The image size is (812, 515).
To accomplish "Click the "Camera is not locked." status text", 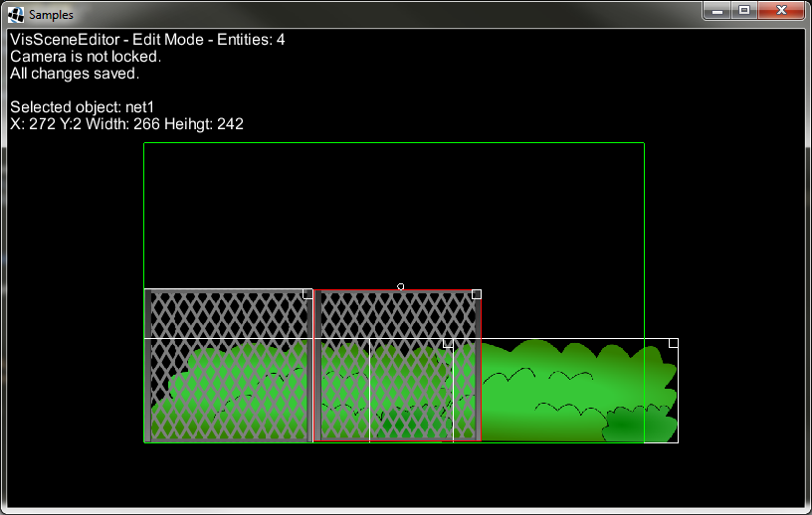I will click(x=86, y=57).
